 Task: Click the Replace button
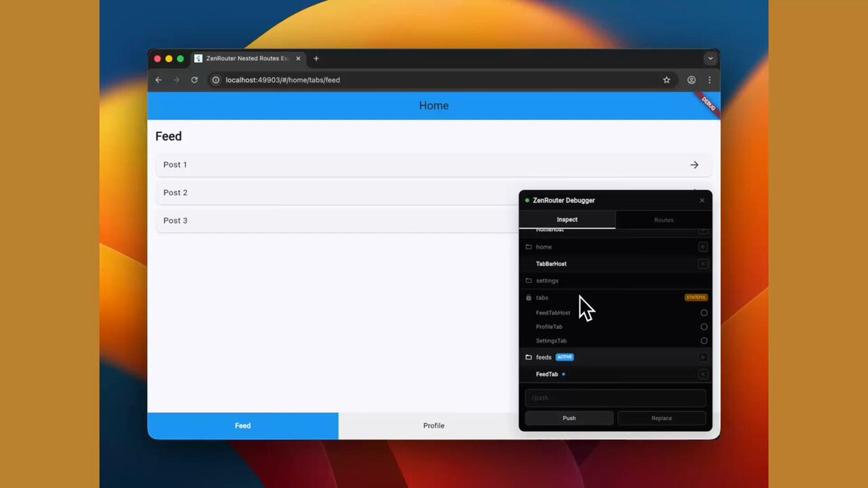point(662,418)
